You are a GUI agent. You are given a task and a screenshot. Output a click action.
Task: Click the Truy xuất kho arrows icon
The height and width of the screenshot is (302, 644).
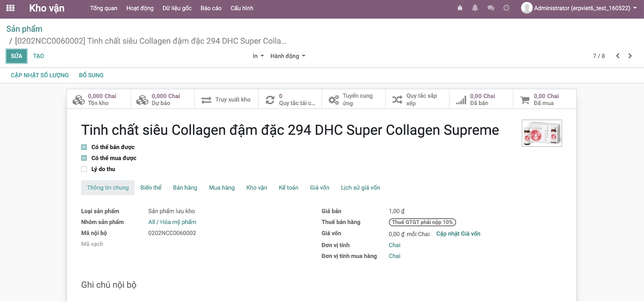click(x=206, y=100)
